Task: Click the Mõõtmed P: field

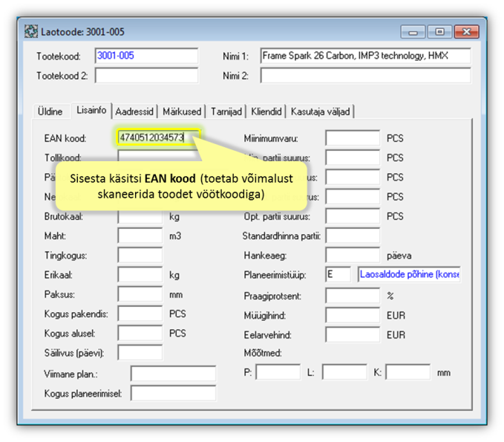Action: pyautogui.click(x=278, y=372)
